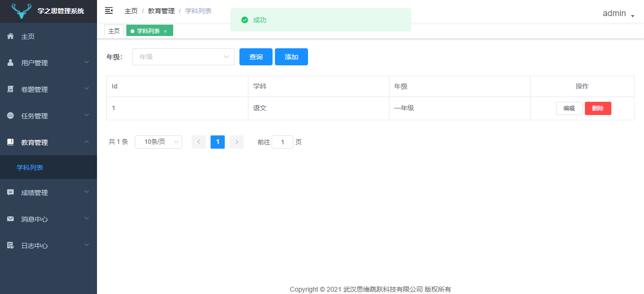Click the copyright footer text
644x294 pixels.
(371, 289)
